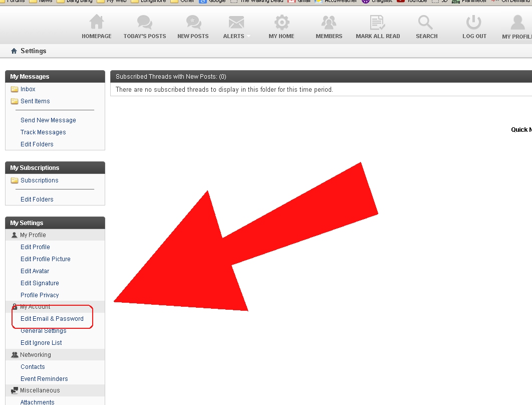Viewport: 532px width, 405px height.
Task: Open Event Reminders under Networking
Action: coord(44,379)
